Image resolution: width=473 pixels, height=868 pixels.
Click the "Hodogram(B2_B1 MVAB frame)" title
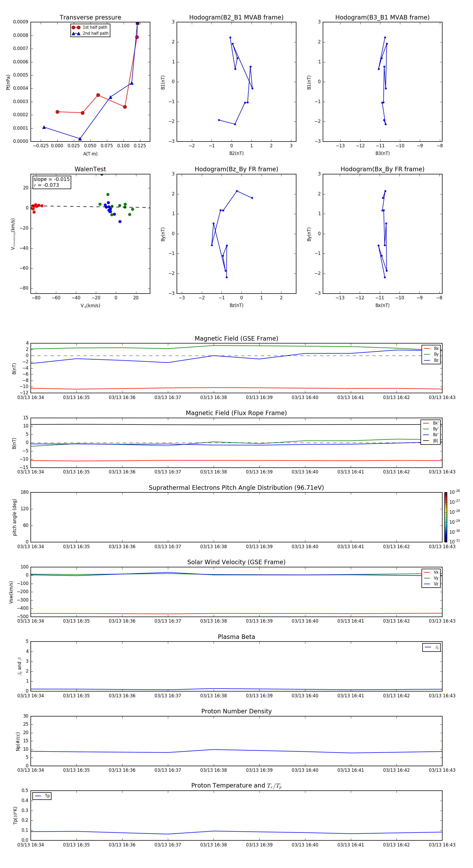tap(236, 18)
